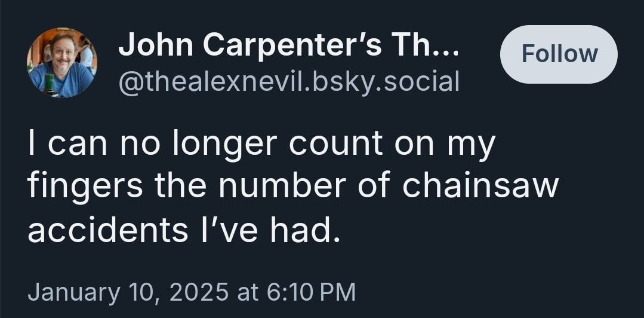Open the profile avatar photo

62,63
